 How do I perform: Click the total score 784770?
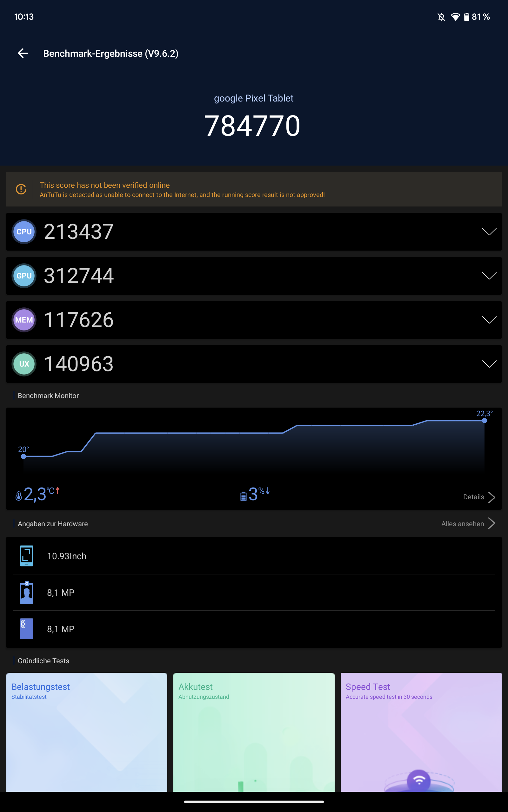pos(252,126)
